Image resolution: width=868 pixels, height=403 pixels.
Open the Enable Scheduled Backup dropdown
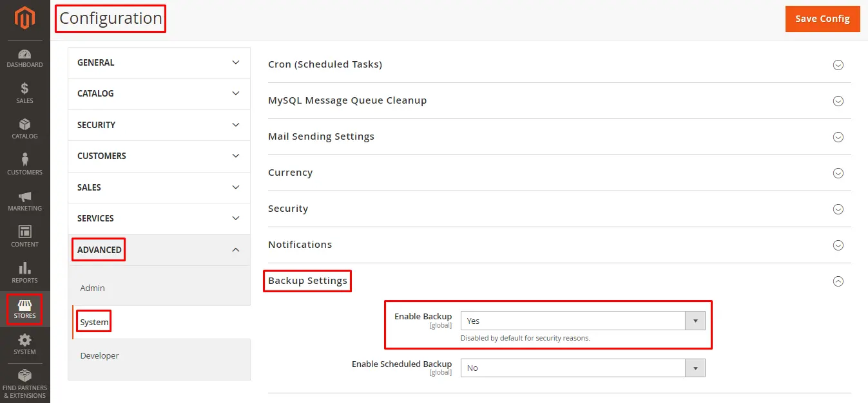pos(696,368)
